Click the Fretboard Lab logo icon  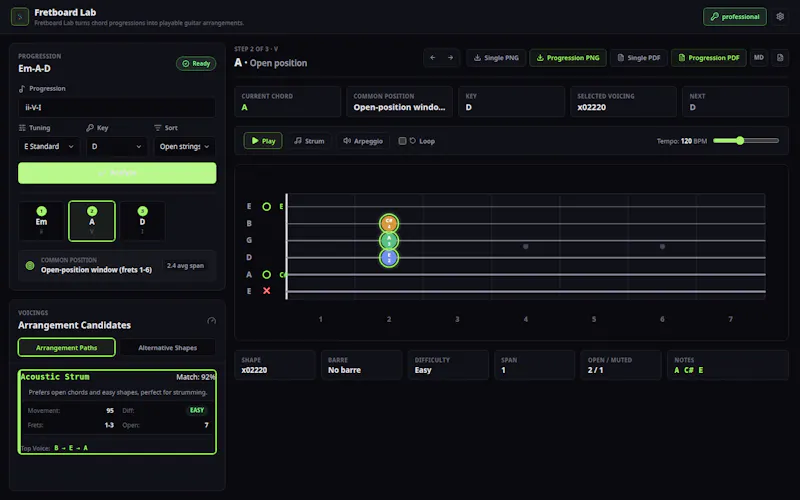tap(19, 17)
